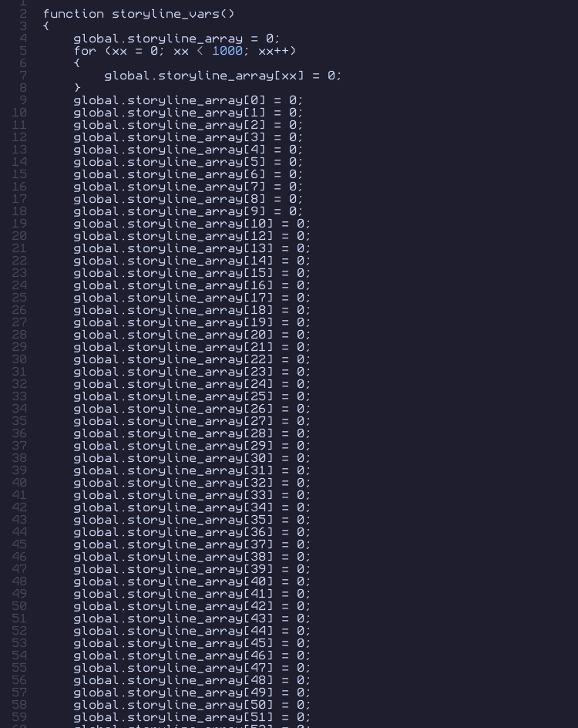Click the for loop statement line

pyautogui.click(x=185, y=51)
